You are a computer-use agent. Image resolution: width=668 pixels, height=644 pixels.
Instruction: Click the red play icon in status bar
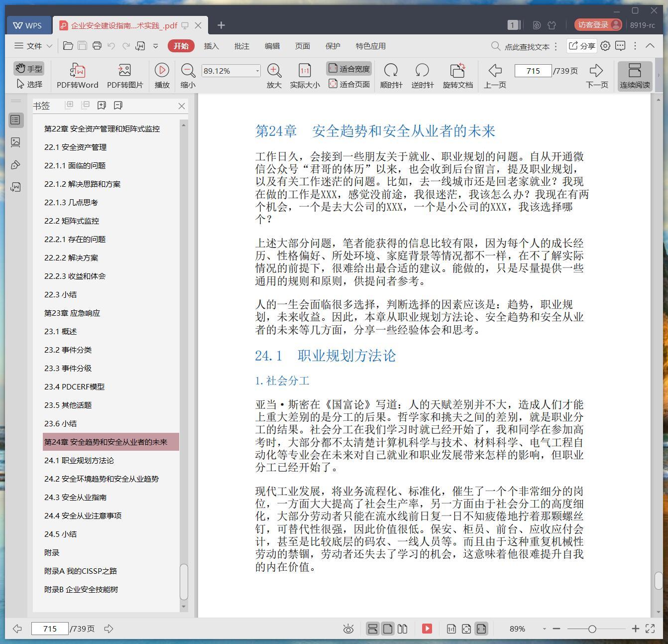(x=427, y=629)
